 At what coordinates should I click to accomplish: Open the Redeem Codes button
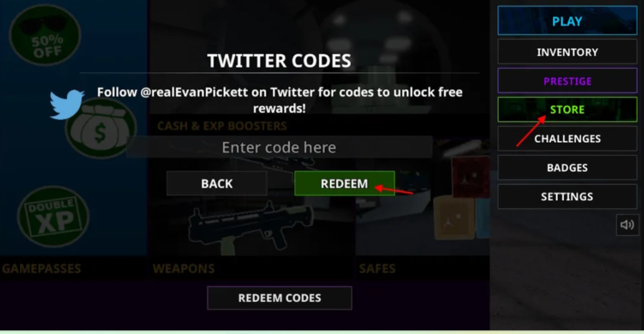click(280, 298)
